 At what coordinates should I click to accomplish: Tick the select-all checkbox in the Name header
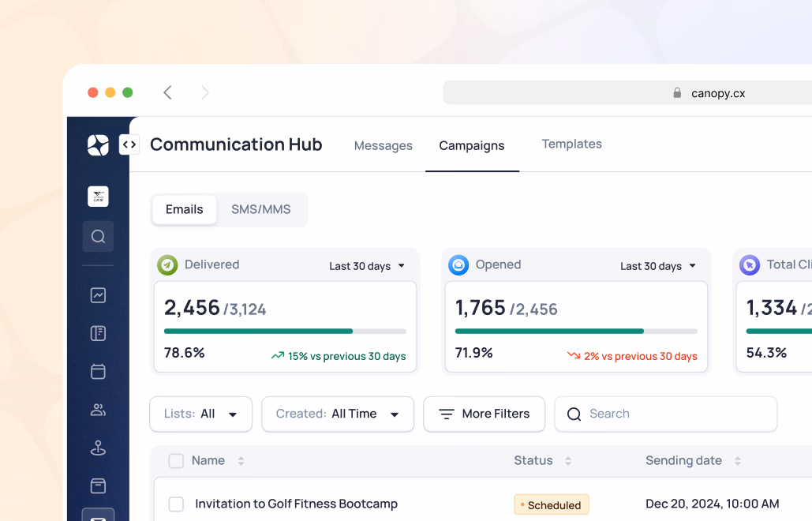176,461
